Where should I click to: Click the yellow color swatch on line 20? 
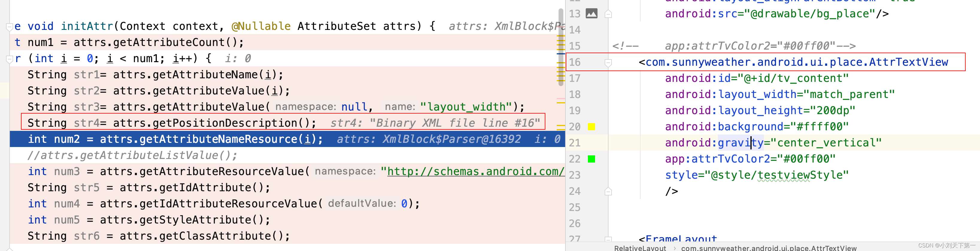point(591,126)
